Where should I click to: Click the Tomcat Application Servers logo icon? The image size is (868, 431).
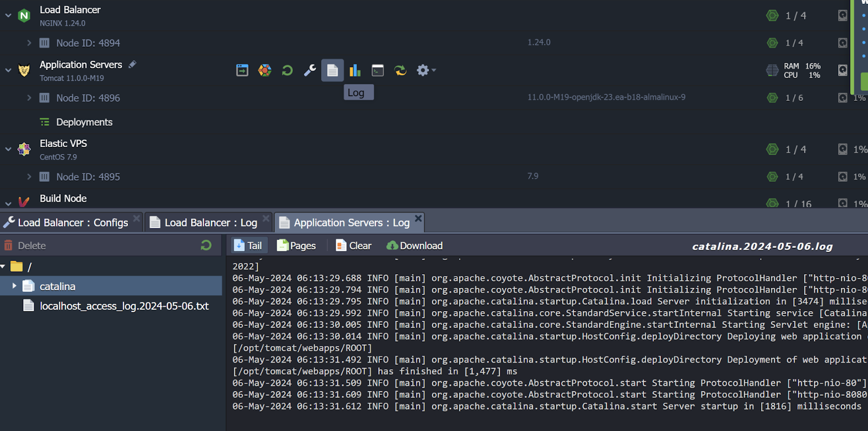point(24,70)
